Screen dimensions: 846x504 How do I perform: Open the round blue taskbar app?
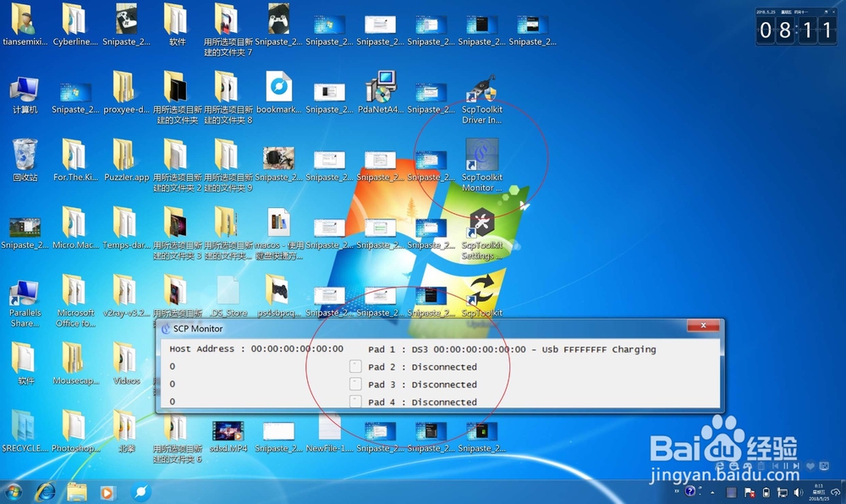pos(140,491)
